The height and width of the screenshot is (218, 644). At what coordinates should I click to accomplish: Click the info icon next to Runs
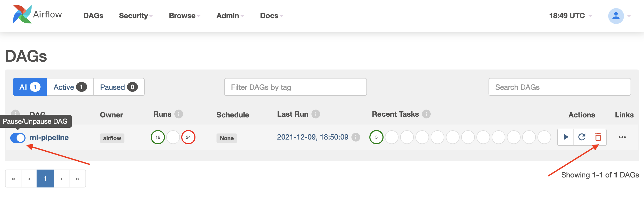click(179, 114)
